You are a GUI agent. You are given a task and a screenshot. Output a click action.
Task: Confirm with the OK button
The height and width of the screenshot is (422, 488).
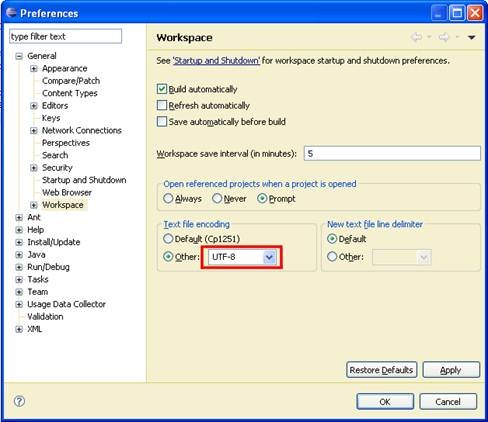385,401
